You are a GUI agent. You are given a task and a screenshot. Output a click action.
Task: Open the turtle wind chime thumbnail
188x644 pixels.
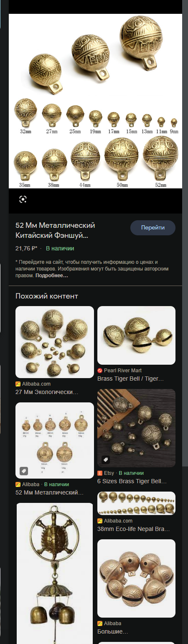[55, 573]
